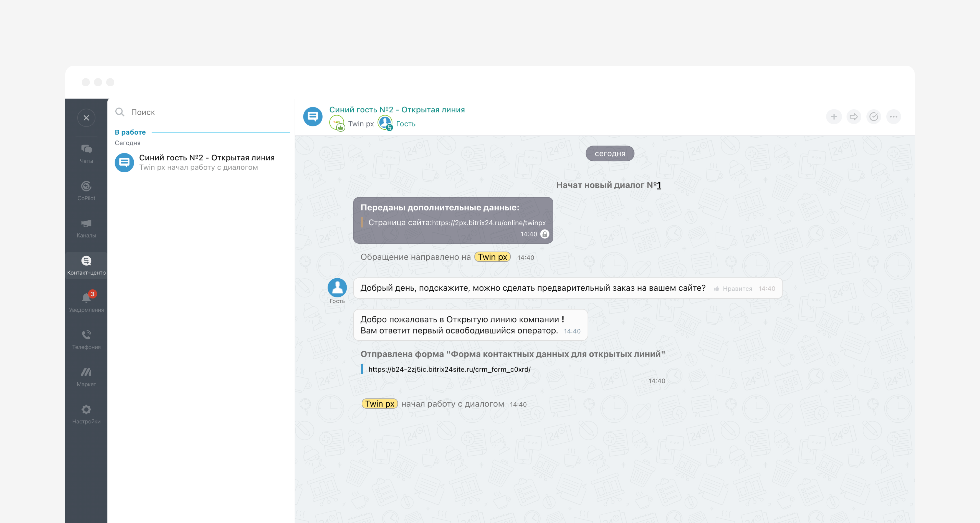Viewport: 980px width, 523px height.
Task: Click lock icon on system message
Action: point(545,234)
